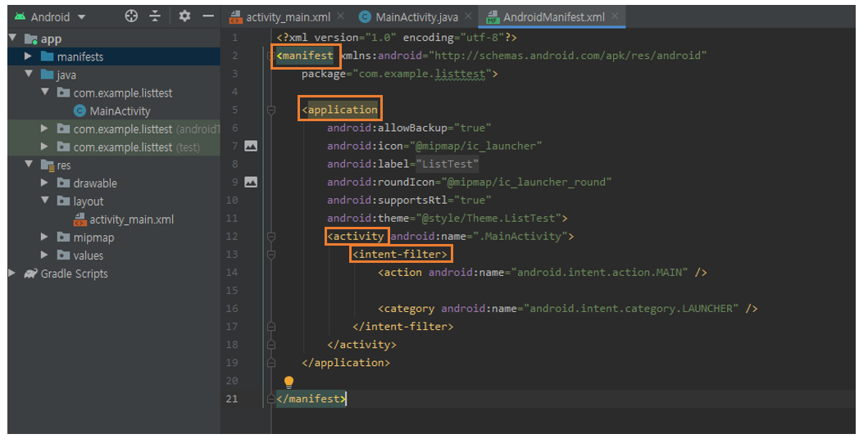Click the line 9 gutter image preview icon
Screen dimensions: 868x443
pyautogui.click(x=251, y=182)
